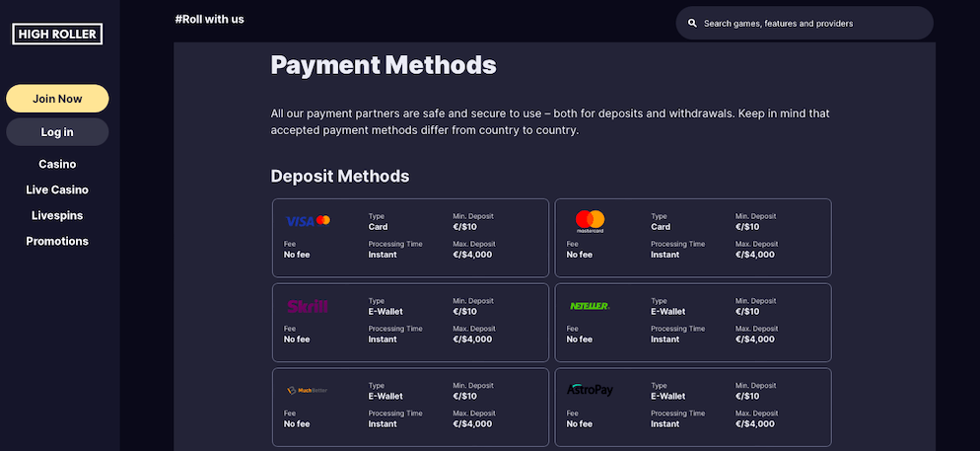The image size is (980, 451).
Task: Click the Neteller logo
Action: click(590, 306)
